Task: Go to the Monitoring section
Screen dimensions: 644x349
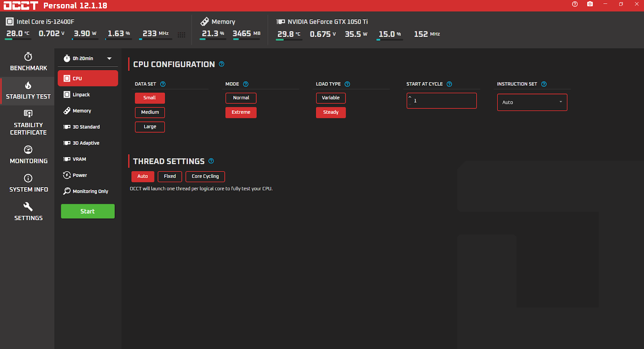Action: tap(28, 155)
